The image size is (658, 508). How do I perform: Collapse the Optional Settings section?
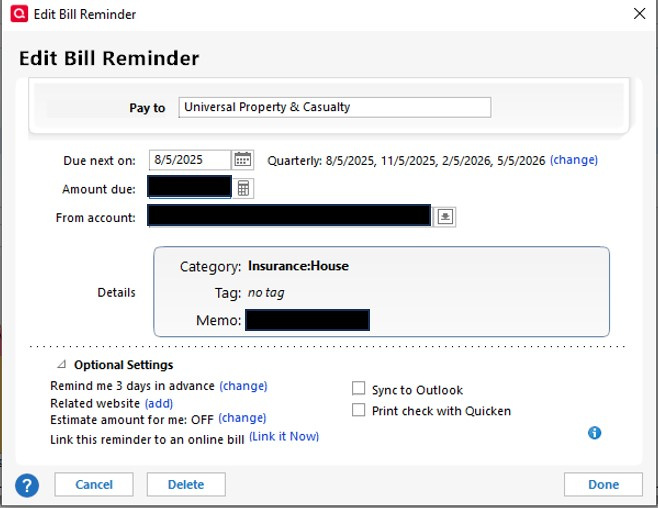62,364
